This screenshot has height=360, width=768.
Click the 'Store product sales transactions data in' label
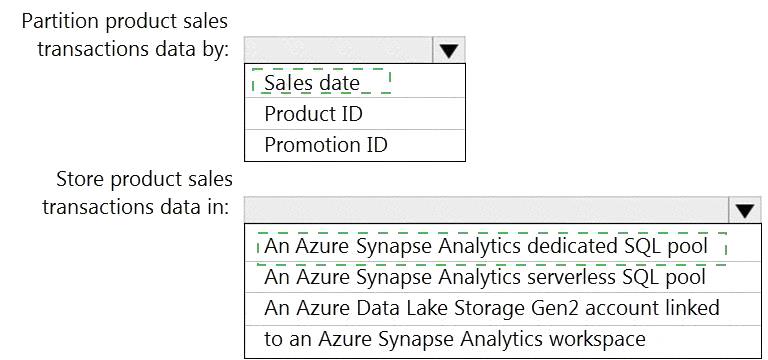click(x=137, y=193)
